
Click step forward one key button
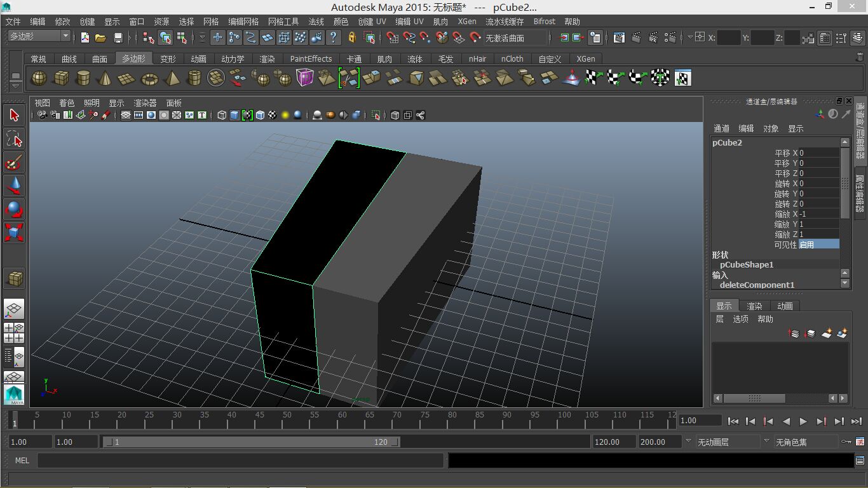click(x=821, y=421)
